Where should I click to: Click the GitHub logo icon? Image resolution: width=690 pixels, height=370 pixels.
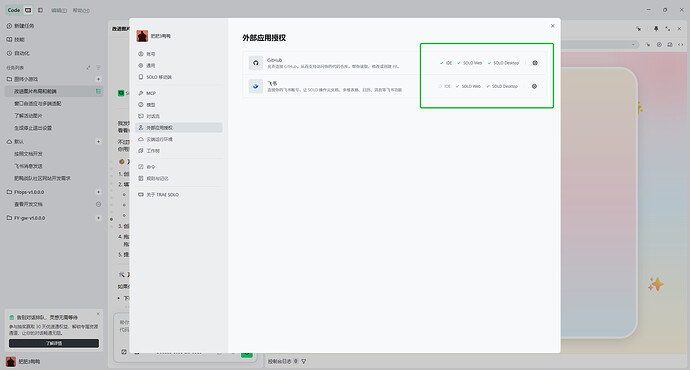tap(256, 63)
